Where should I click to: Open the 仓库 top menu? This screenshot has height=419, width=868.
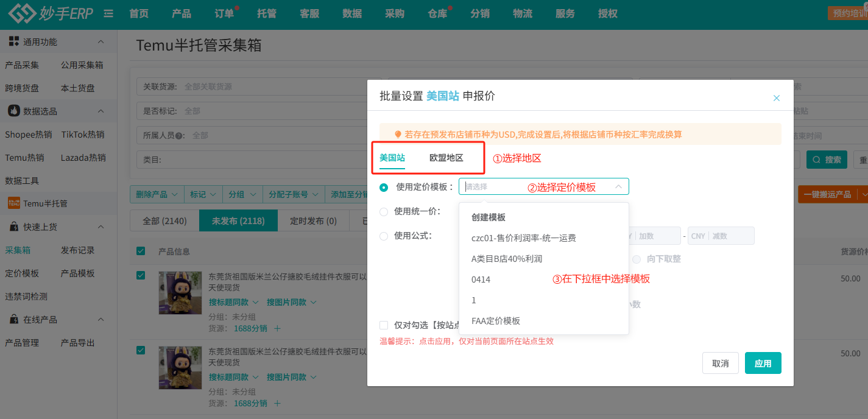(x=437, y=13)
